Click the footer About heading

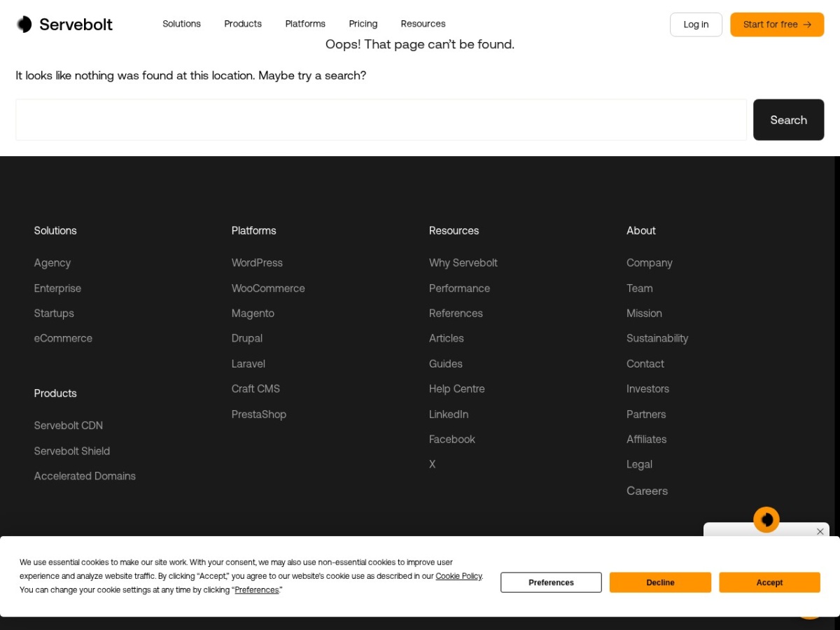click(641, 230)
